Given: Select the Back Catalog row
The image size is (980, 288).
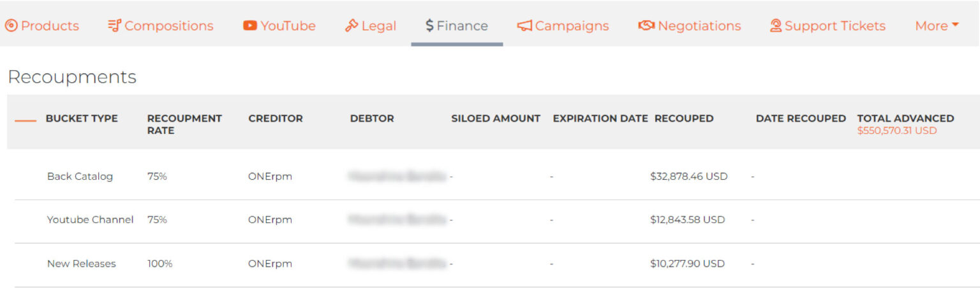Looking at the screenshot, I should (x=80, y=176).
